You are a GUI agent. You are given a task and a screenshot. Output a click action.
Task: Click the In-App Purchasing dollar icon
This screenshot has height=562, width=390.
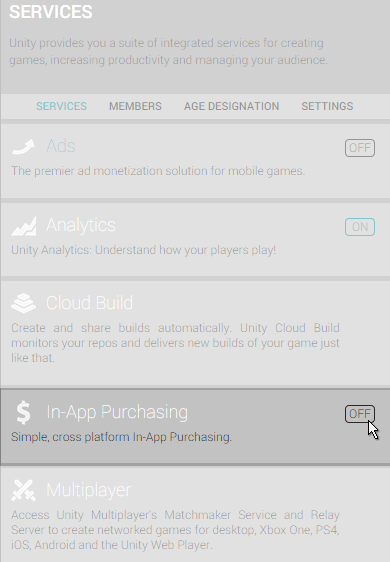pyautogui.click(x=24, y=412)
